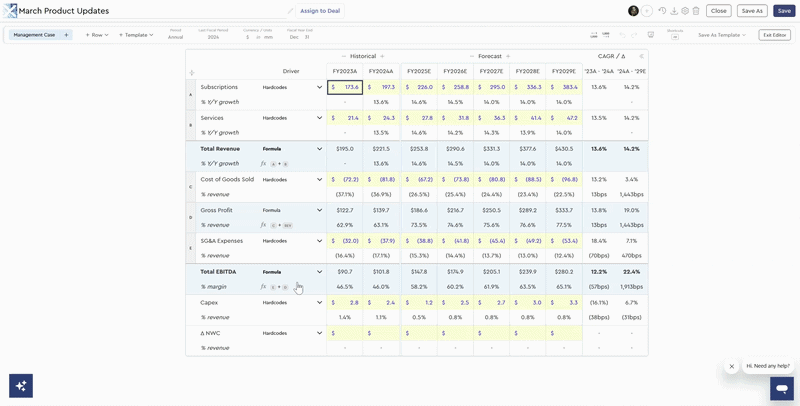The width and height of the screenshot is (800, 406).
Task: Expand the Total EBITDA driver dropdown
Action: [319, 272]
